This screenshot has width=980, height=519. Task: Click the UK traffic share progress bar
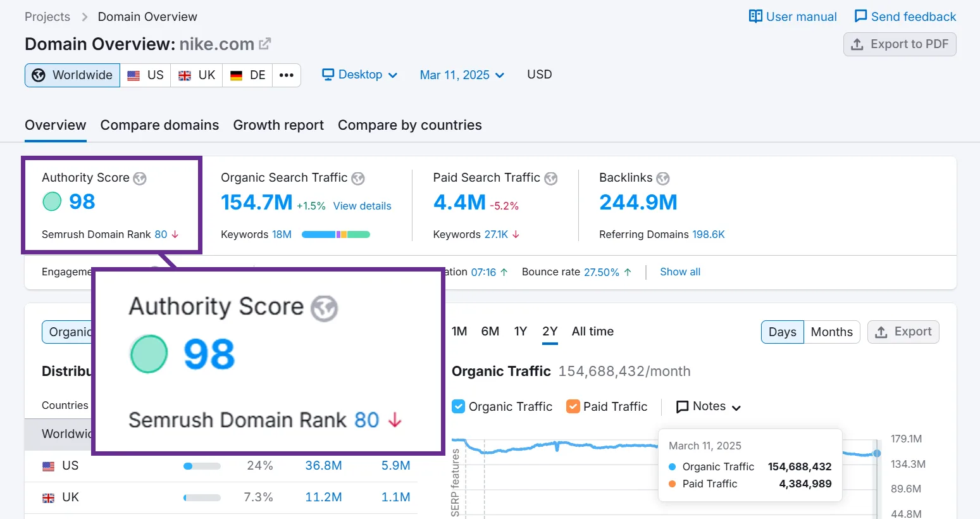(202, 498)
